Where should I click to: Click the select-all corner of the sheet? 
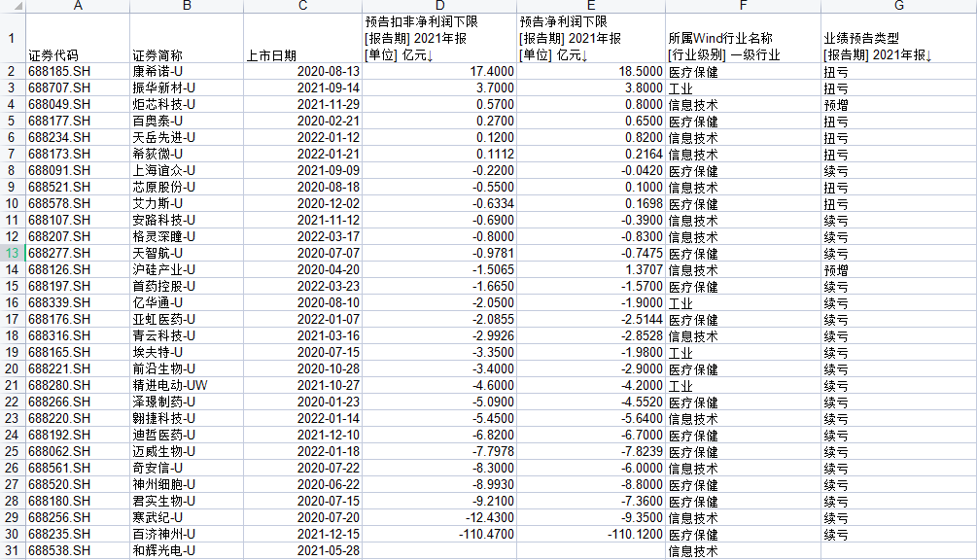tap(13, 6)
